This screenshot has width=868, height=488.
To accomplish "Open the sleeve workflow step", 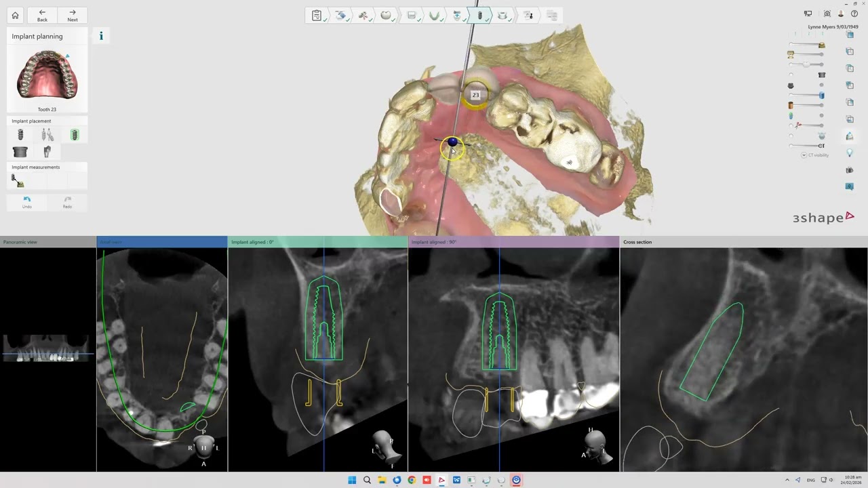I will pyautogui.click(x=503, y=15).
